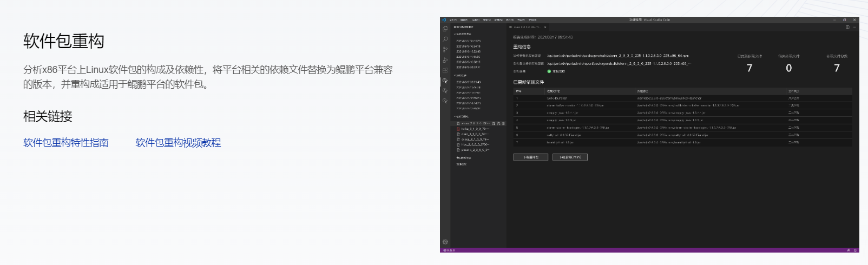Click notification bell in status bar

coord(855,250)
